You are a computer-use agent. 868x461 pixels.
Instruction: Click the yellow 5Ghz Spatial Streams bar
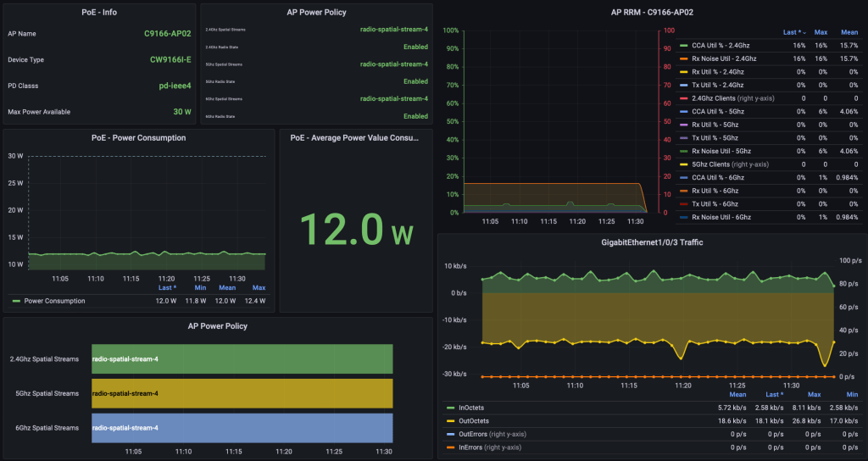click(242, 393)
